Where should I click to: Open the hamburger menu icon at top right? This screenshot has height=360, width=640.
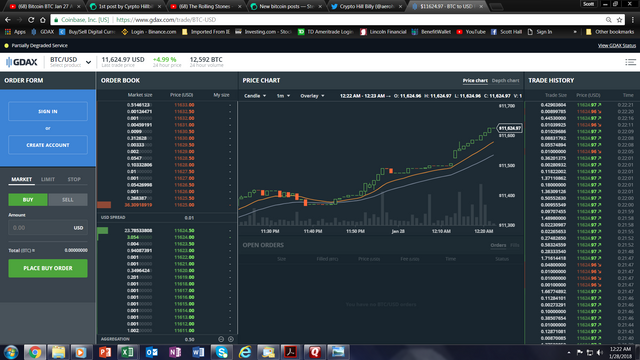click(x=630, y=62)
